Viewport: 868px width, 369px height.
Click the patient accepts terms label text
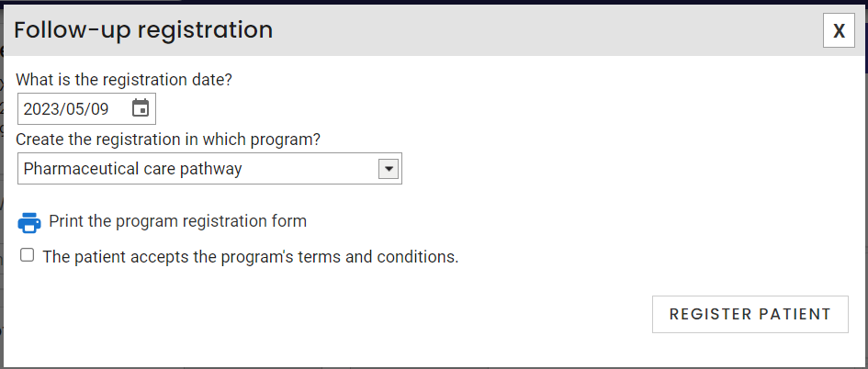pos(251,257)
